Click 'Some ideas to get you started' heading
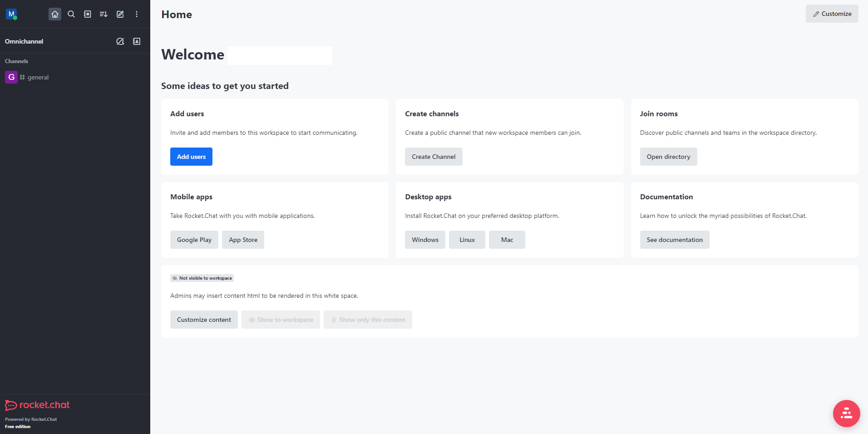 click(225, 86)
